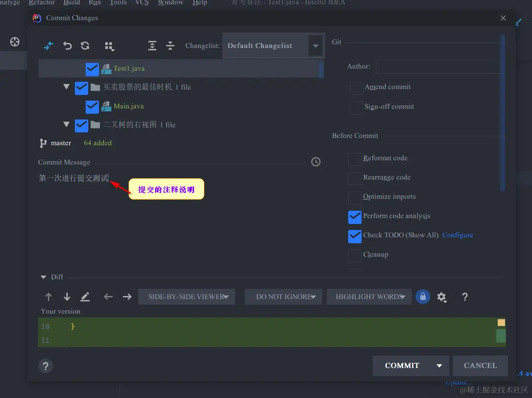Enable the Rearrange code checkbox
The height and width of the screenshot is (398, 532).
click(x=355, y=178)
